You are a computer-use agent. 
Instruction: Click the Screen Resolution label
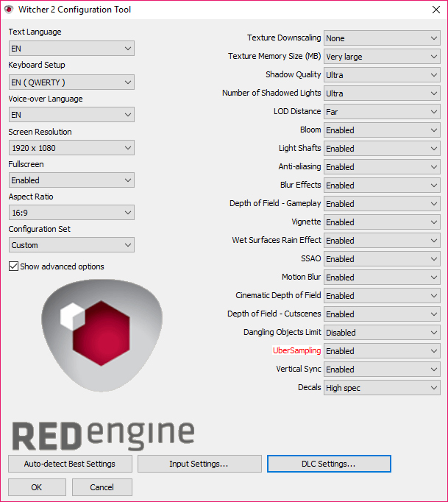[40, 132]
